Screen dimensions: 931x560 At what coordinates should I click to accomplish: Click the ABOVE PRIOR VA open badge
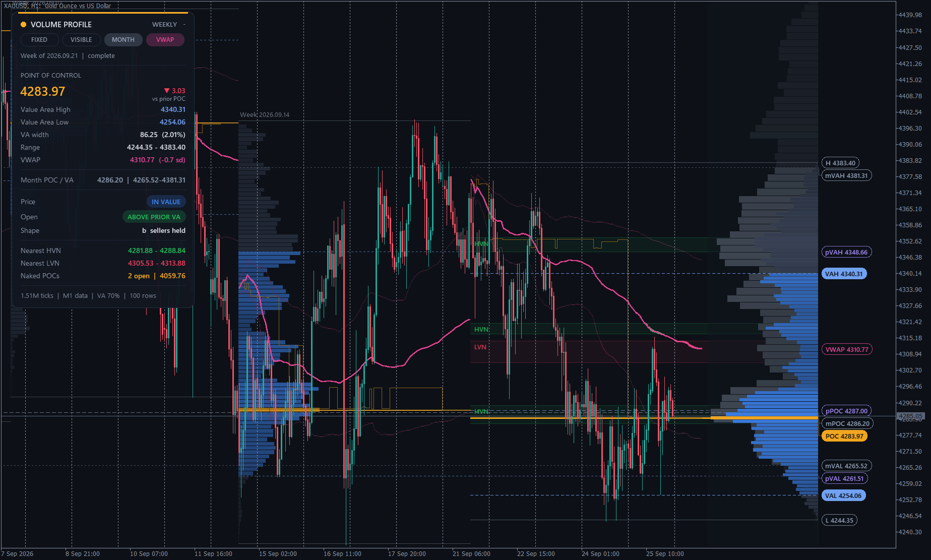click(154, 217)
